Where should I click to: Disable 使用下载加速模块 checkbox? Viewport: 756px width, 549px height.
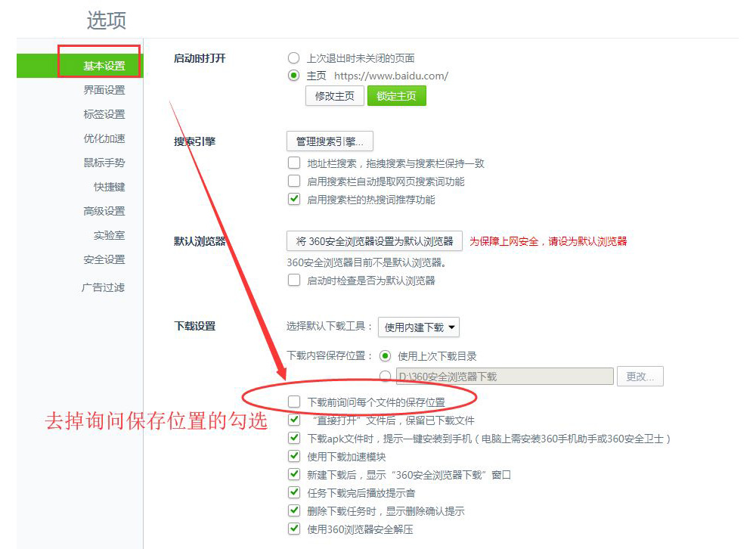point(294,457)
